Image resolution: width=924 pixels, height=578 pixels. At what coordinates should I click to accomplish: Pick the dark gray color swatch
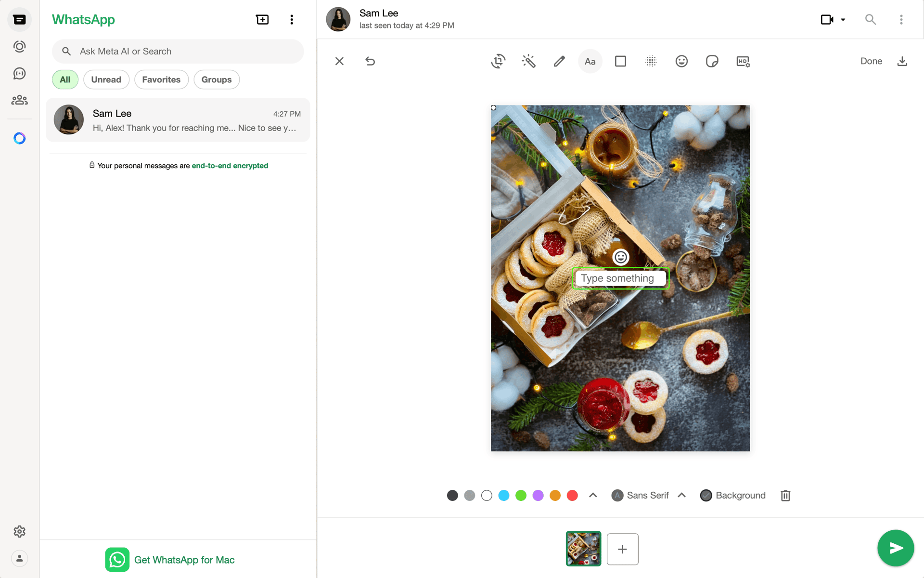point(452,495)
